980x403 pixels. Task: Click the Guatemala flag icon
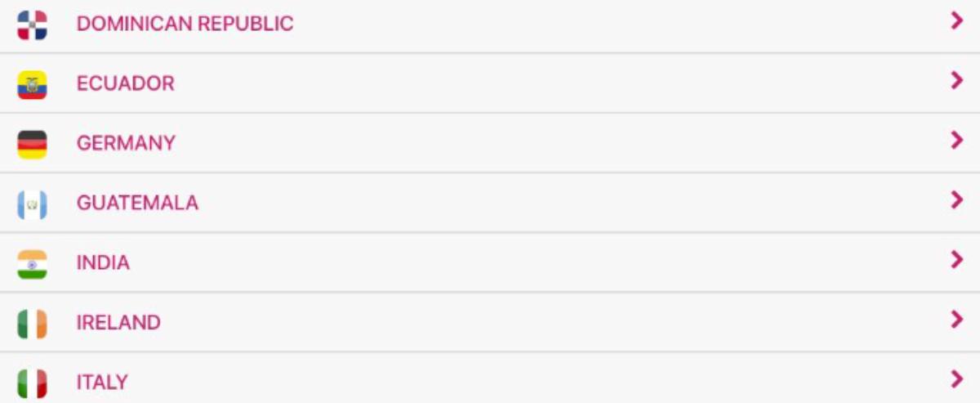point(32,204)
